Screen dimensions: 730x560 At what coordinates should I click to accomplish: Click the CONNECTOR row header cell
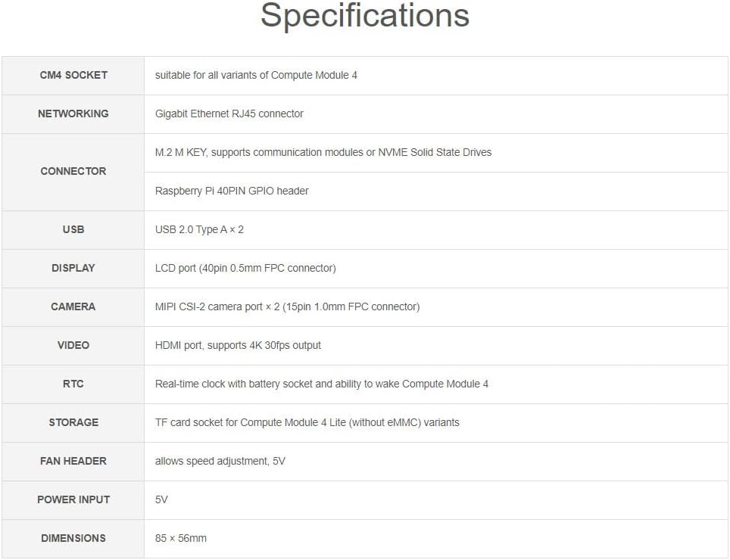[73, 171]
